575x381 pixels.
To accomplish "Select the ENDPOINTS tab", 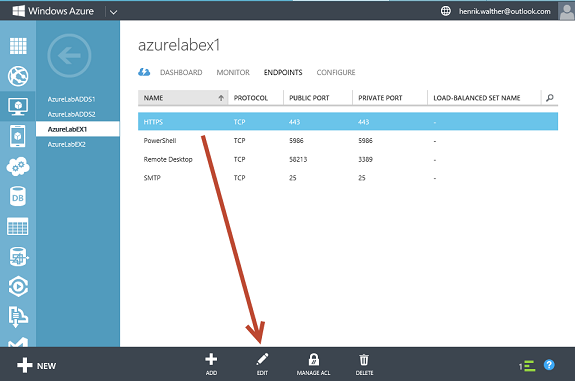I will pyautogui.click(x=283, y=72).
